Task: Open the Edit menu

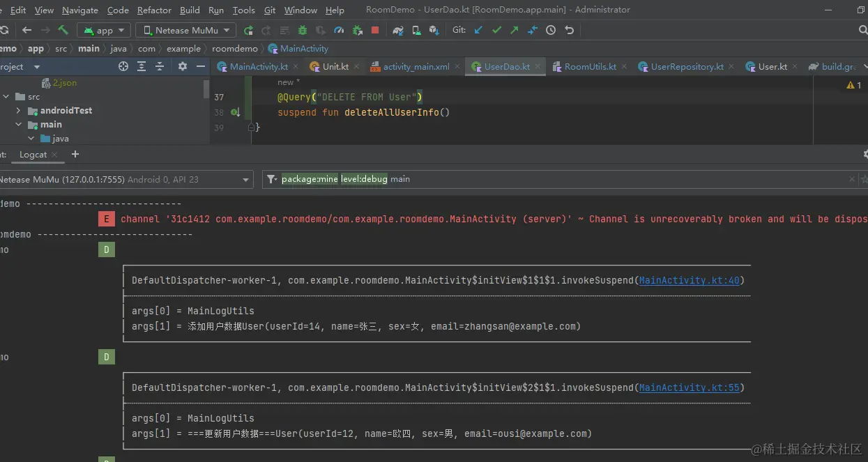Action: [x=18, y=10]
